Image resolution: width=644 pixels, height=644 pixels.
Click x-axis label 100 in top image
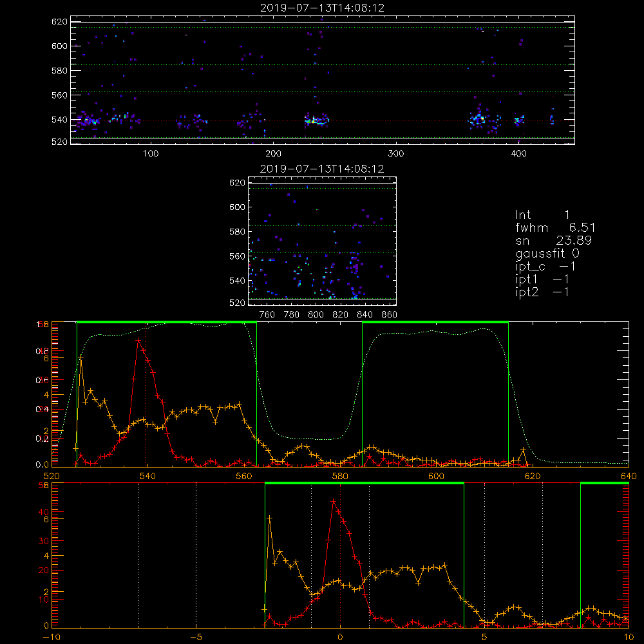point(151,154)
